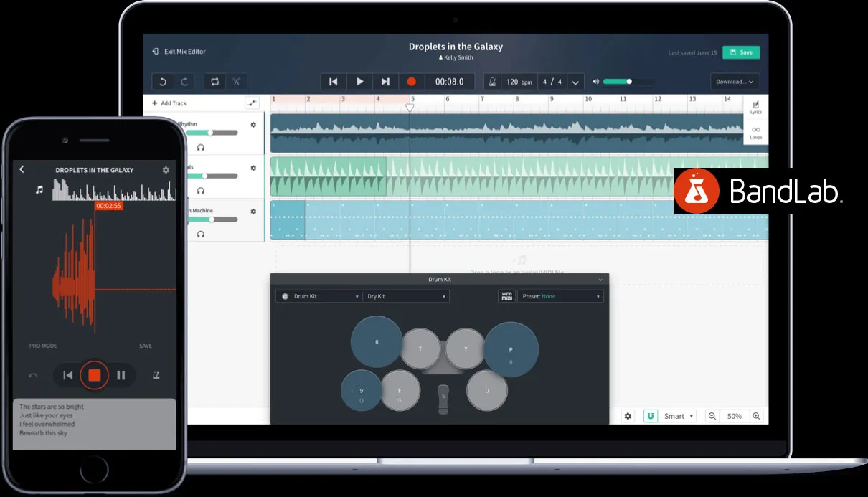Click the WEB MIDI icon
Viewport: 868px width, 497px height.
click(506, 296)
